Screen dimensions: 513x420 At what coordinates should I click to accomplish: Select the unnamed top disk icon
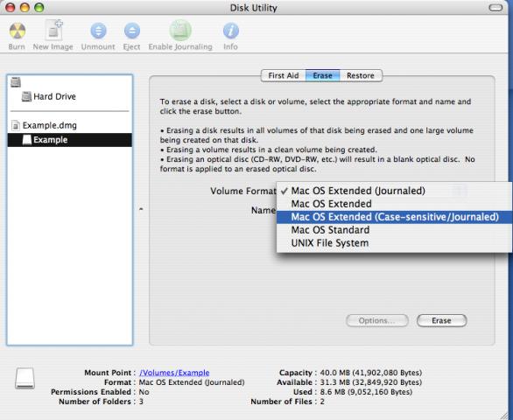tap(16, 81)
